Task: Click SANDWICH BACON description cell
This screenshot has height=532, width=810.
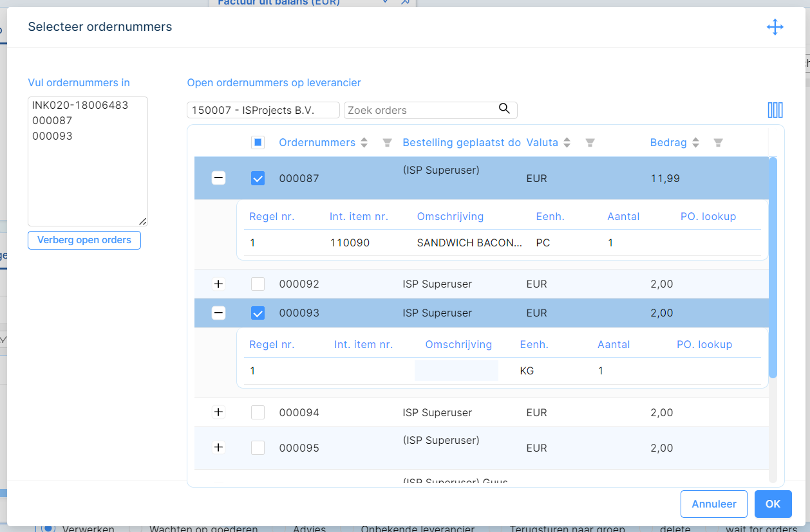Action: coord(469,243)
